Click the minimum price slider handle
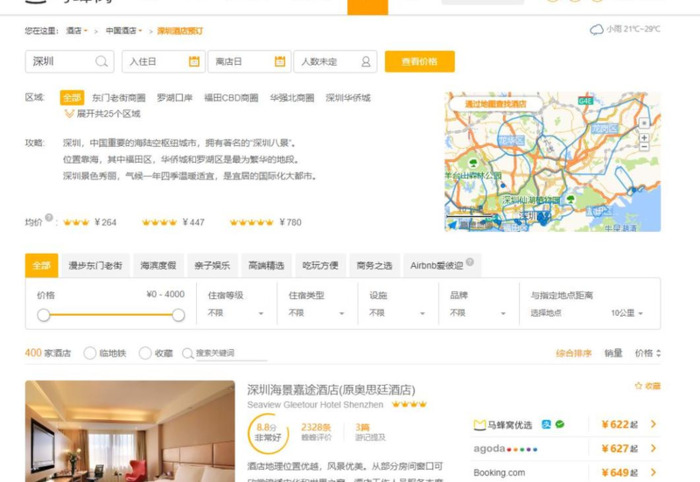The image size is (700, 482). click(x=43, y=315)
